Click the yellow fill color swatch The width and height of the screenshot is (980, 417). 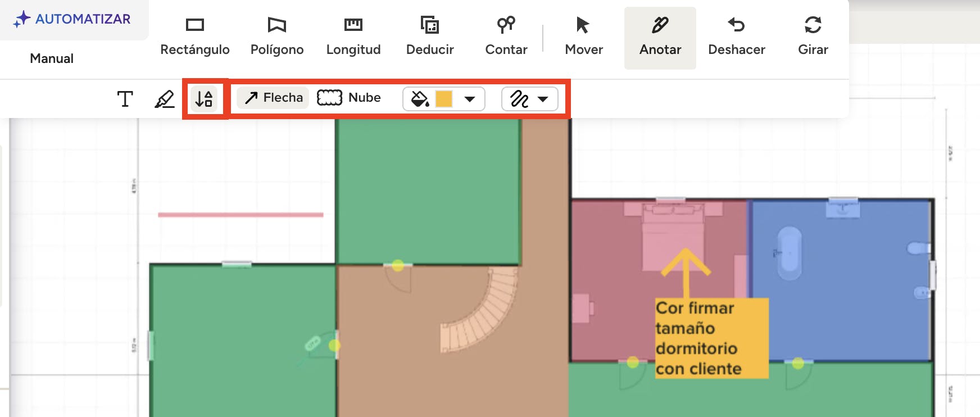point(444,99)
